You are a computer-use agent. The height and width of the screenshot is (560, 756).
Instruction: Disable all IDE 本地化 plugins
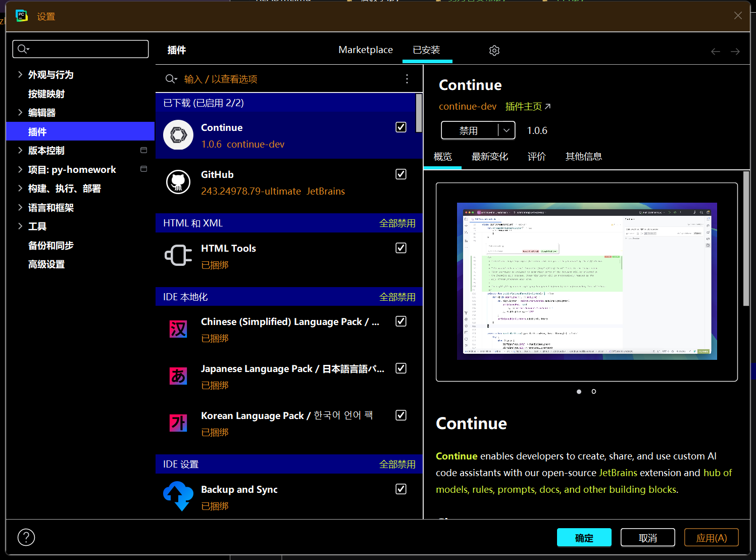point(397,297)
